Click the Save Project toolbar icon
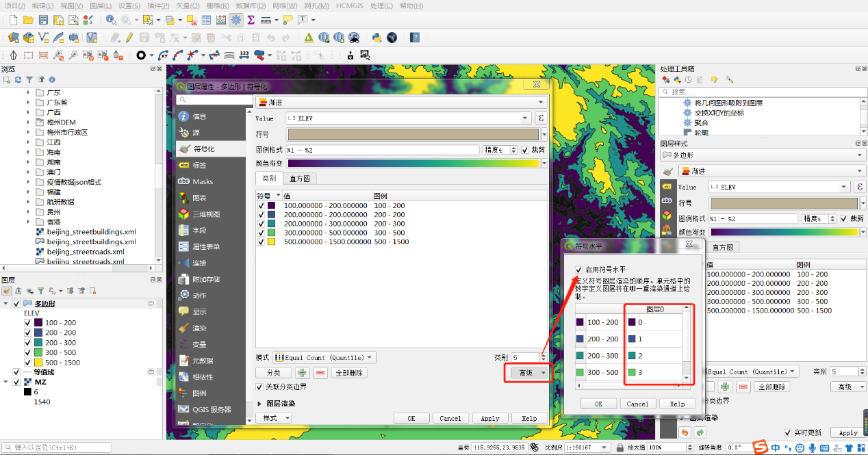This screenshot has height=455, width=868. [x=43, y=20]
